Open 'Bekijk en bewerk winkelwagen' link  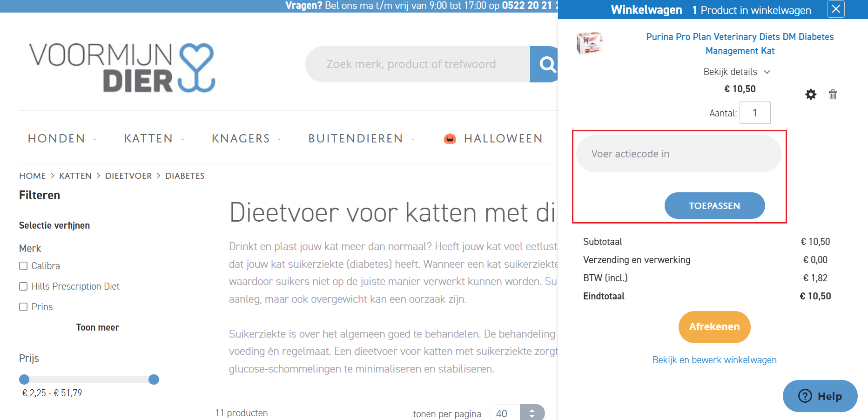click(x=714, y=359)
